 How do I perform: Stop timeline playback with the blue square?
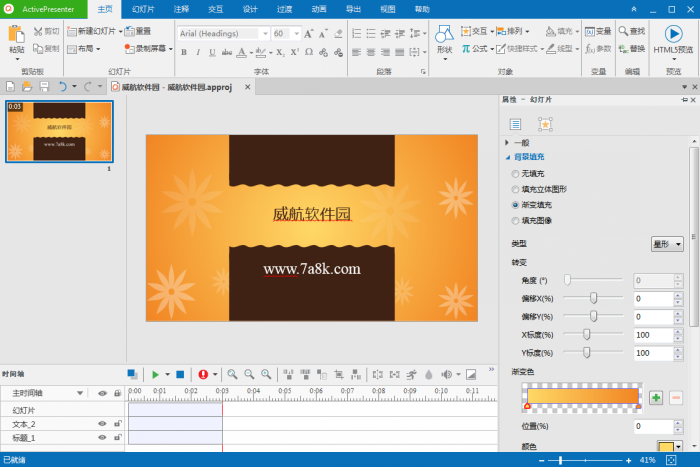(x=180, y=374)
